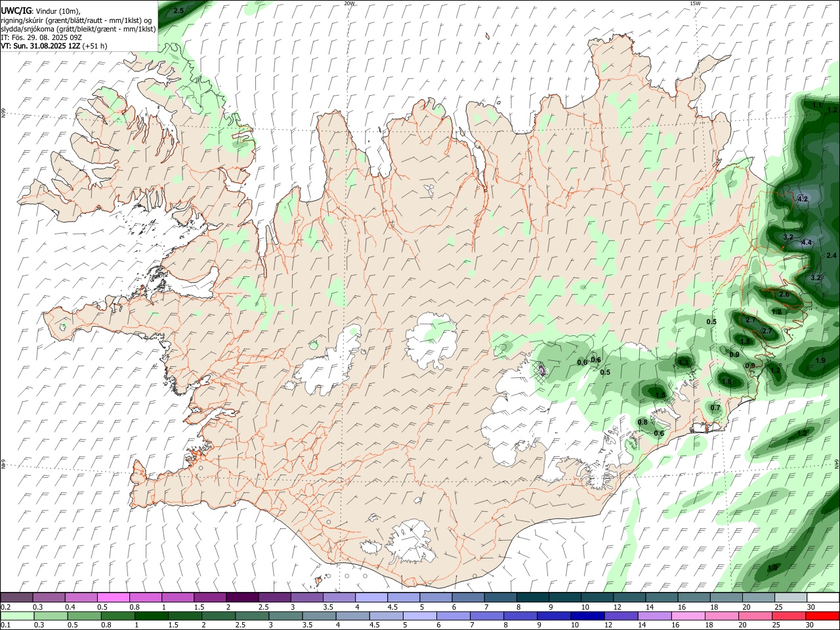Click the 0.2 label on the upper legend scale

5,607
